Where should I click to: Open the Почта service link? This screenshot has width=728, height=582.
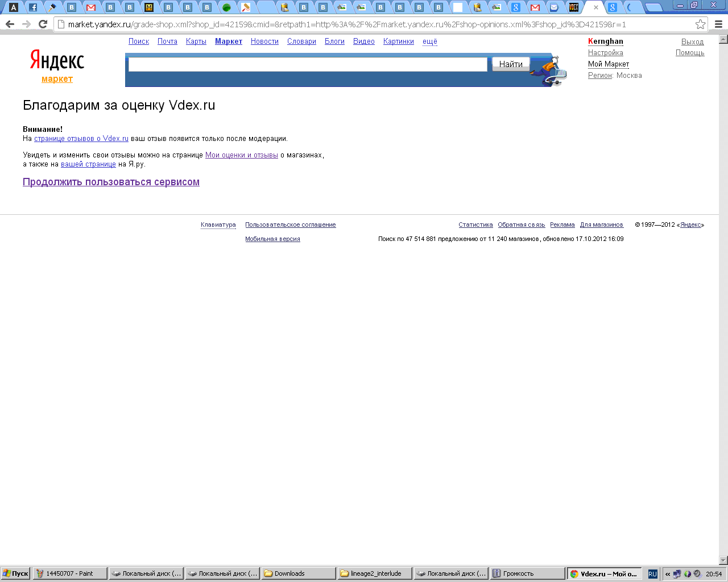[167, 41]
